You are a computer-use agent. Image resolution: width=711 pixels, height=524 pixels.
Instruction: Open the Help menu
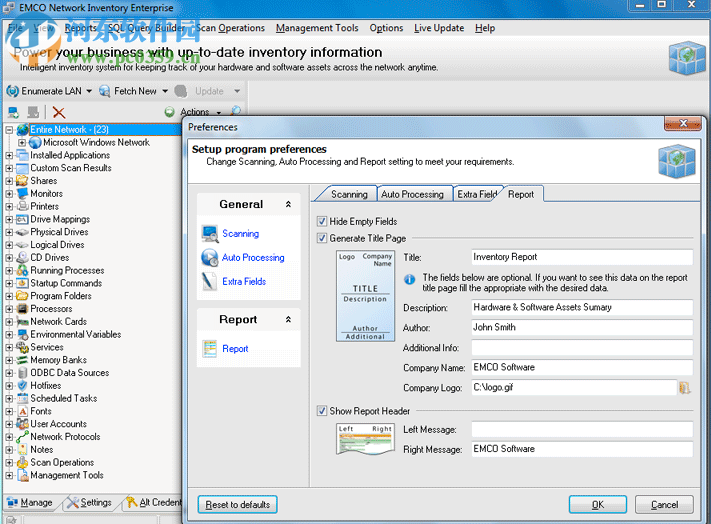(x=485, y=28)
